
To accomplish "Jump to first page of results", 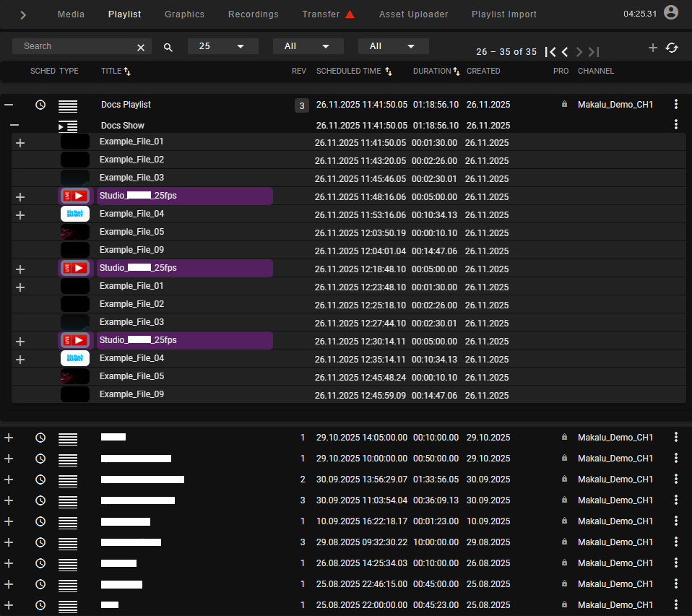I will 550,52.
